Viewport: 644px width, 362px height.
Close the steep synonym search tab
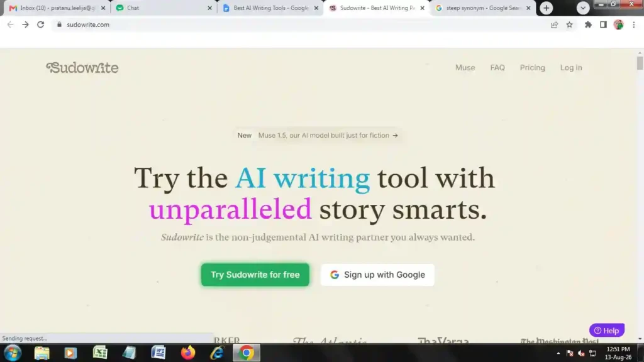[528, 8]
